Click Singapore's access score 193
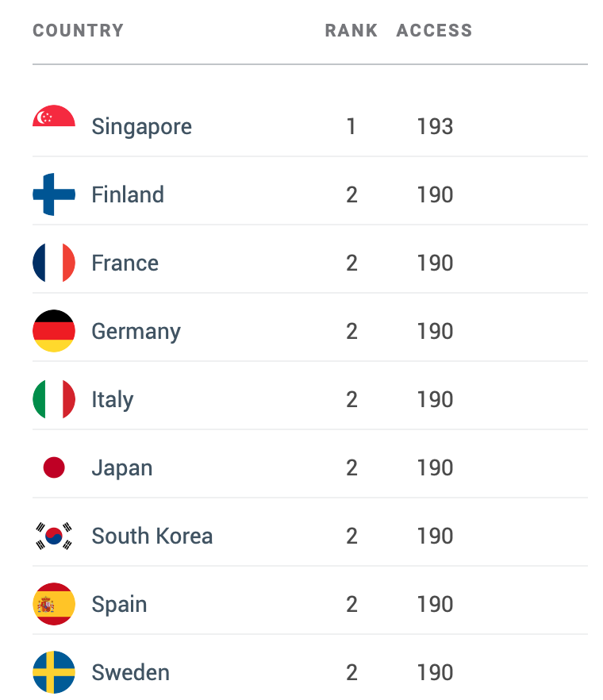 tap(435, 126)
